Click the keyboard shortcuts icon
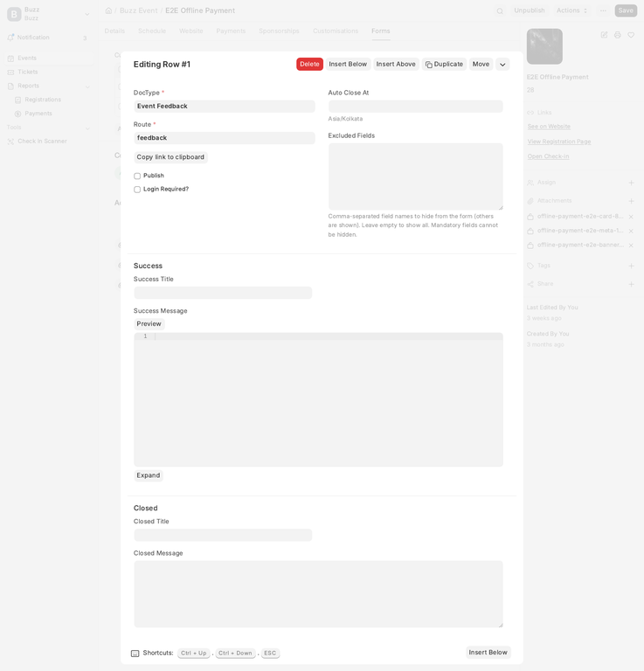644x671 pixels. (135, 653)
